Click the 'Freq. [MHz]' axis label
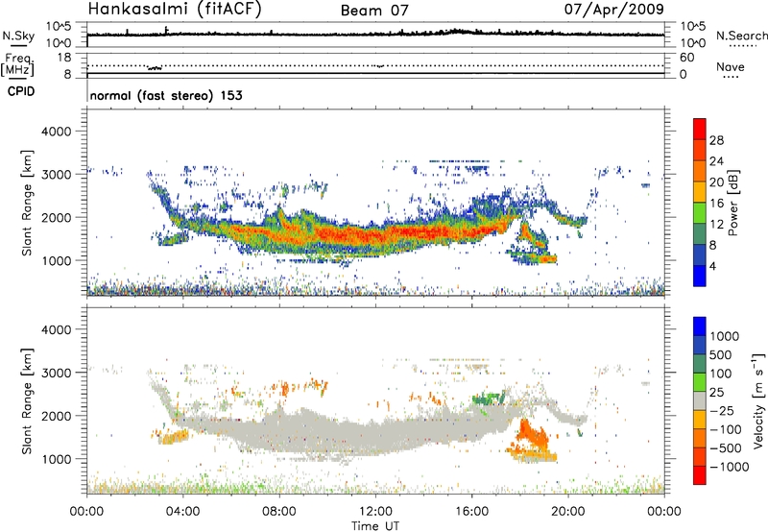 click(17, 64)
